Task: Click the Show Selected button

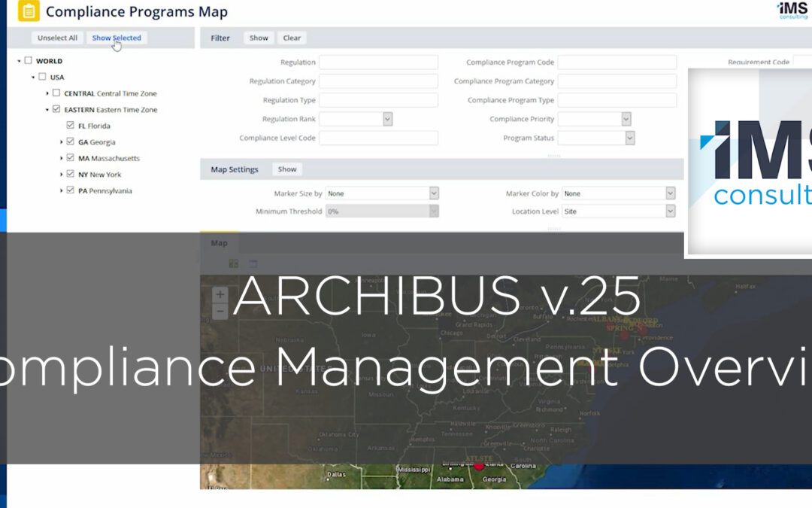Action: [x=117, y=38]
